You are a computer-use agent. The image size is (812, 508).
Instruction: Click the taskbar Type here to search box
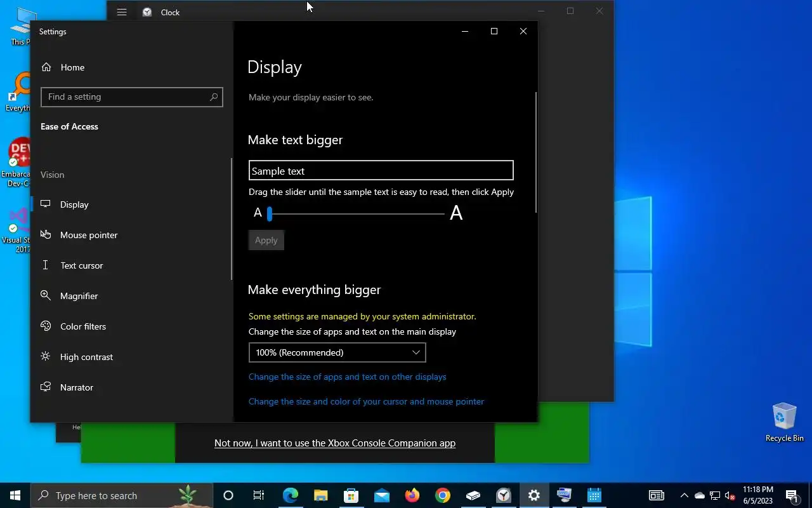tap(122, 495)
